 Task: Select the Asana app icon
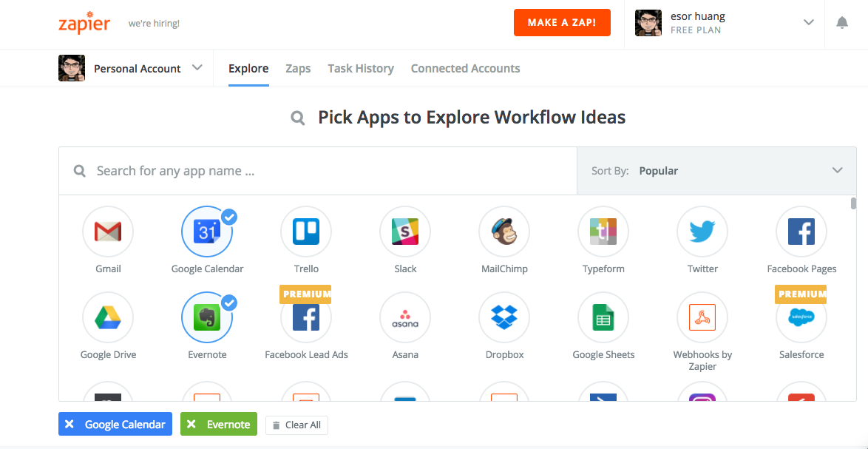tap(404, 317)
